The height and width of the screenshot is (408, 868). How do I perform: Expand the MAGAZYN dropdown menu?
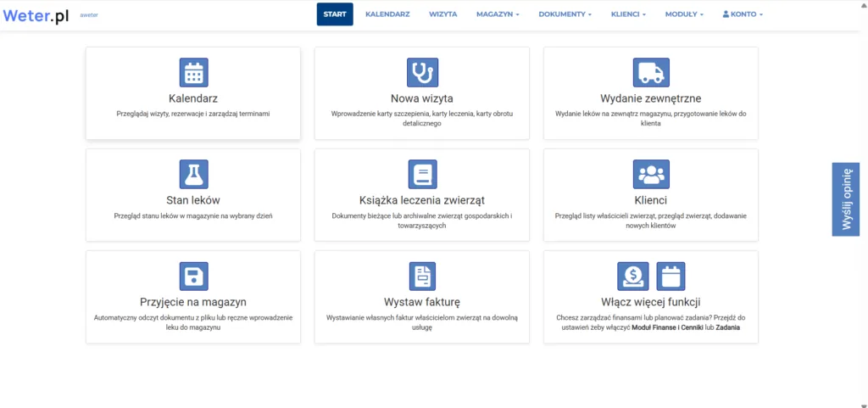(x=498, y=14)
